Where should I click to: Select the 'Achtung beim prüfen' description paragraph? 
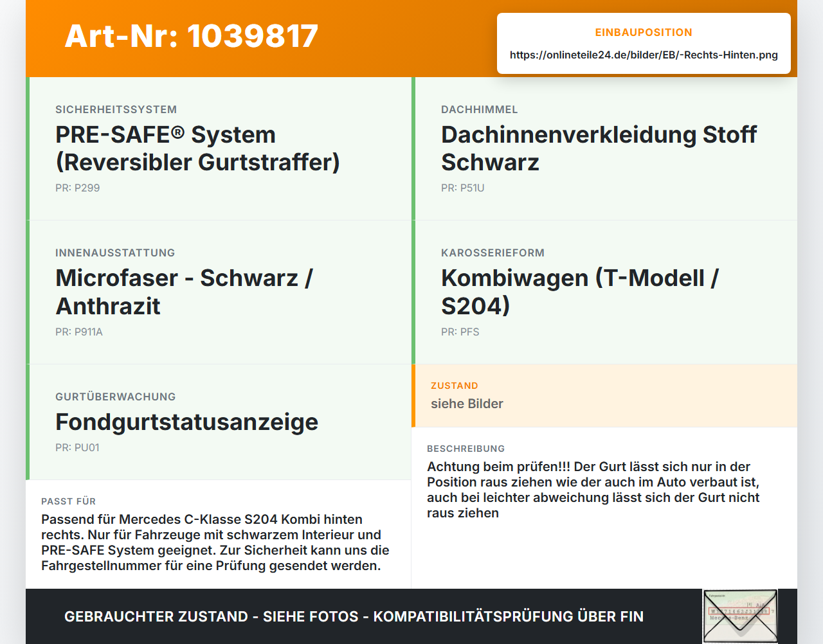(x=593, y=490)
